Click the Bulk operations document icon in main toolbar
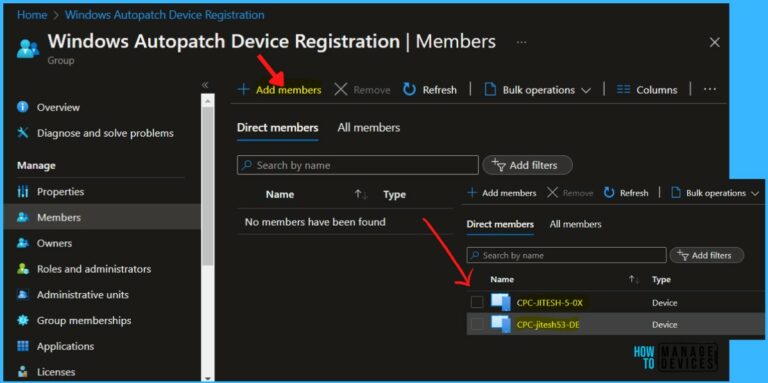Image resolution: width=768 pixels, height=383 pixels. 490,90
